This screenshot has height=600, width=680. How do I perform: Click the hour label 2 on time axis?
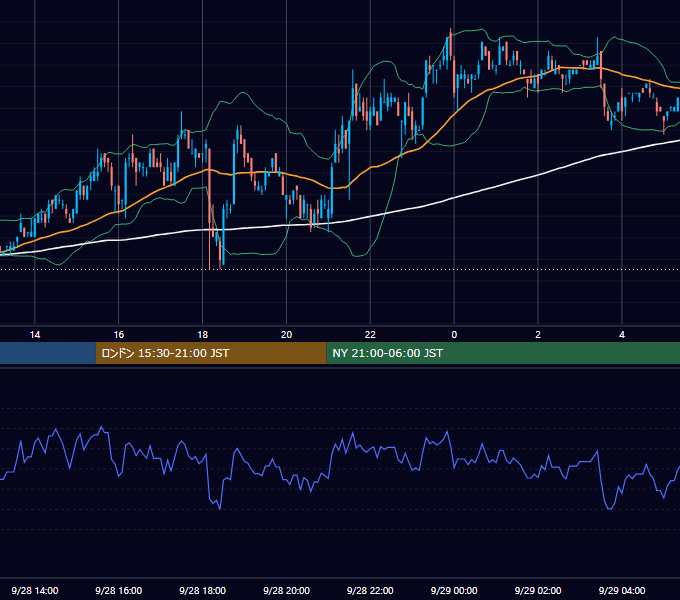[x=538, y=335]
